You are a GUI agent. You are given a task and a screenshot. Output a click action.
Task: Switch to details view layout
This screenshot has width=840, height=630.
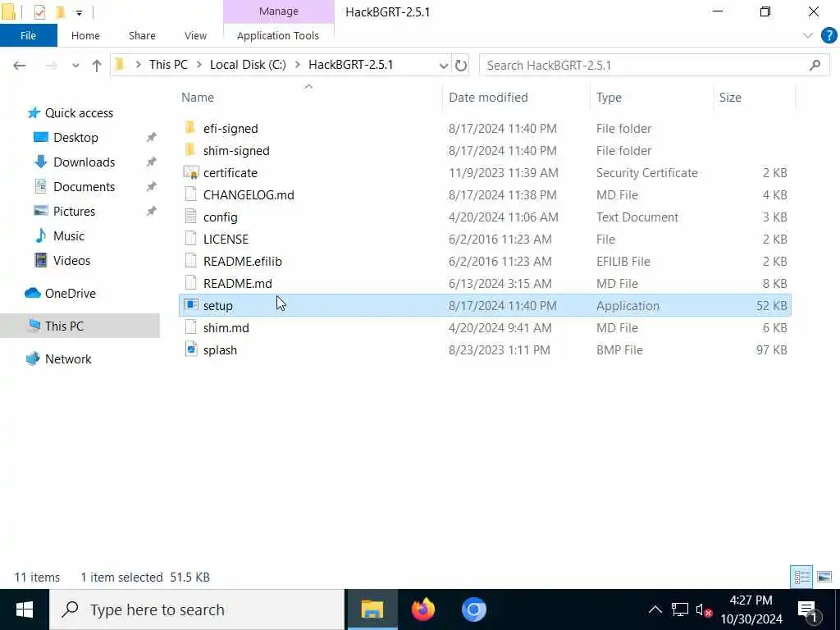(x=801, y=577)
